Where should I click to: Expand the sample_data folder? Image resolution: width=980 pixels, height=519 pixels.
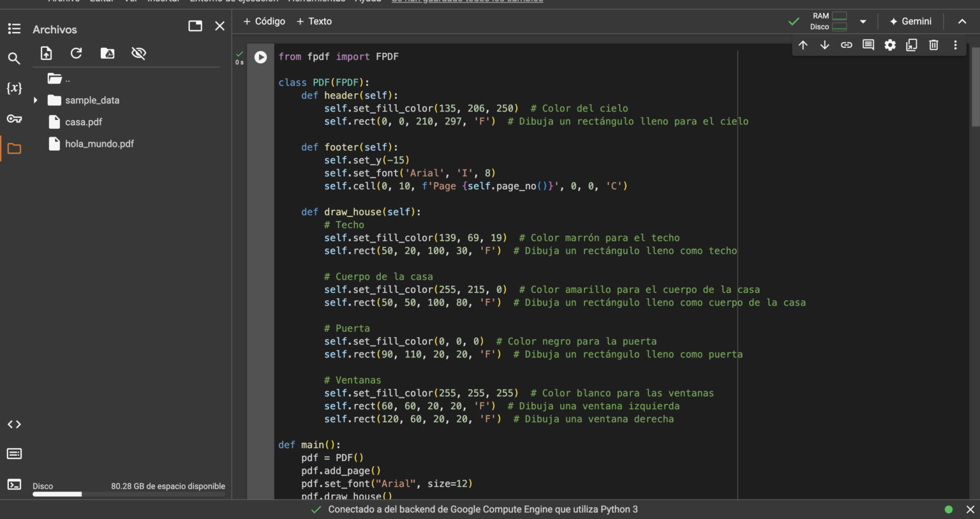(x=36, y=100)
